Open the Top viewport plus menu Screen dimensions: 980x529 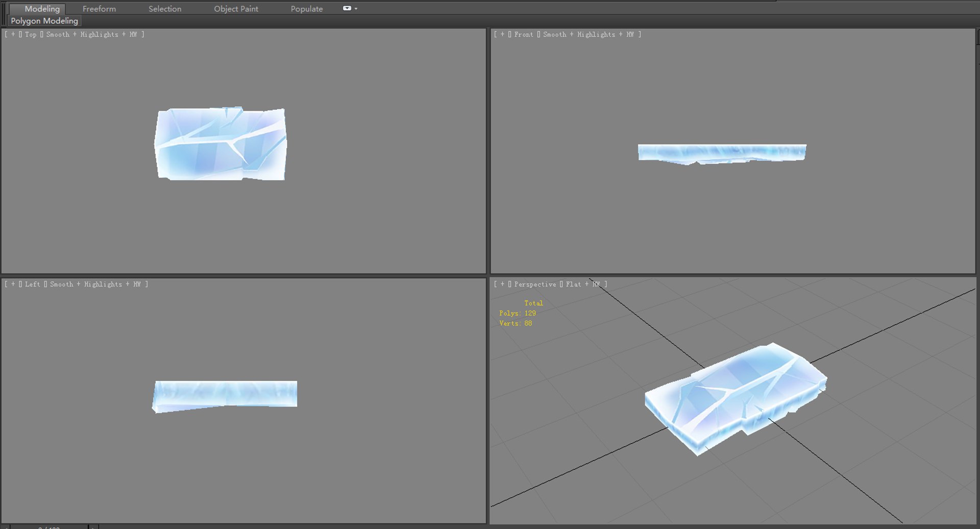13,34
